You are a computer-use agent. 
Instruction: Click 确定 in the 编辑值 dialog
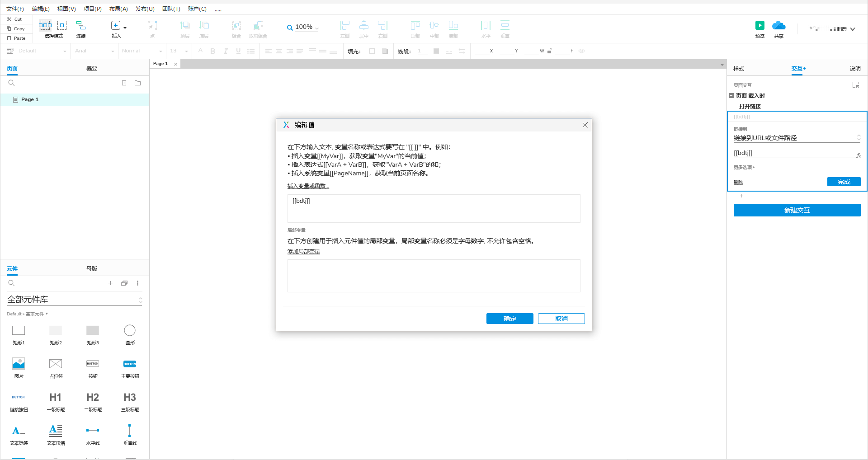[x=509, y=319]
